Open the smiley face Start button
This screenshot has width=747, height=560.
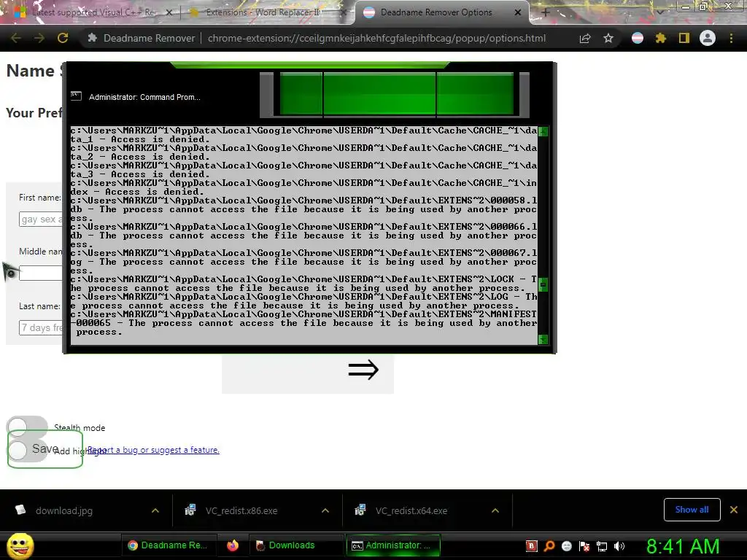(20, 545)
